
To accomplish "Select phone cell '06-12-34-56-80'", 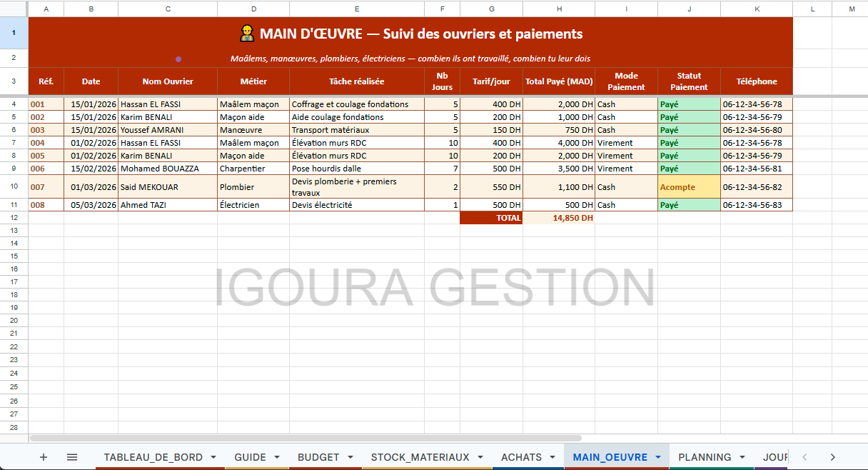I will pyautogui.click(x=757, y=130).
